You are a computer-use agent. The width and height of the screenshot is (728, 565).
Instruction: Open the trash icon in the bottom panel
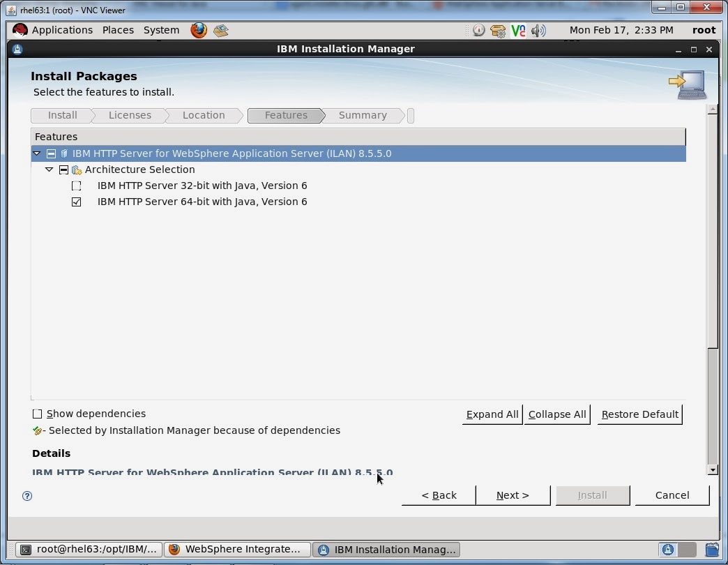tap(713, 550)
